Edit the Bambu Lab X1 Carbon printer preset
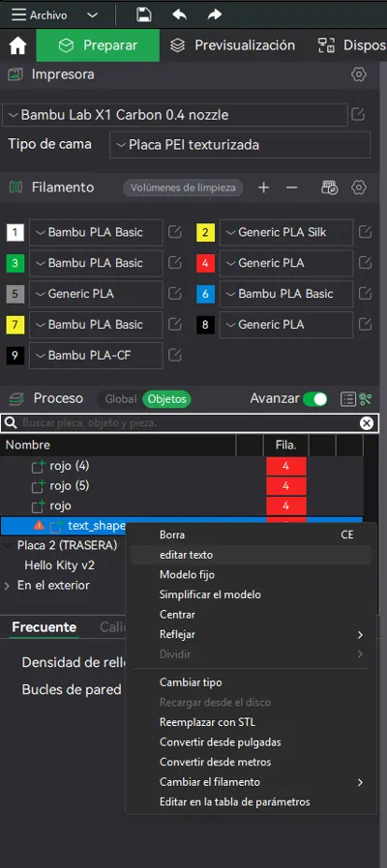 [358, 115]
